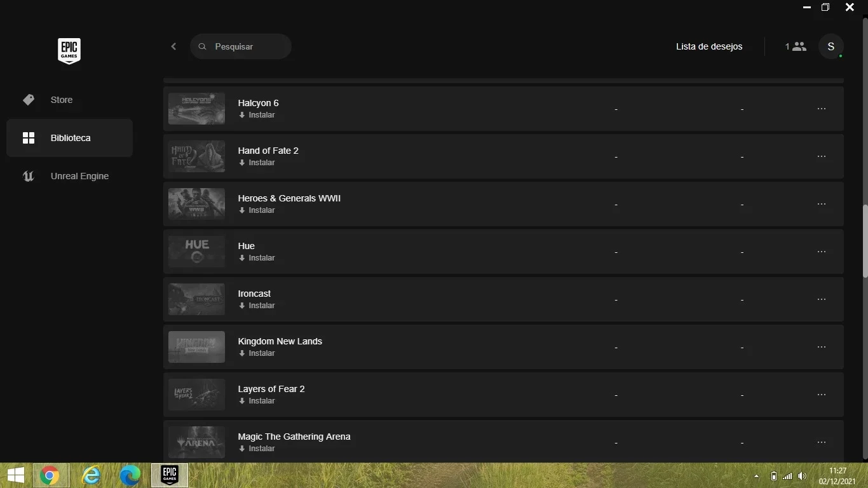Go back with the left chevron arrow
868x488 pixels.
(173, 46)
